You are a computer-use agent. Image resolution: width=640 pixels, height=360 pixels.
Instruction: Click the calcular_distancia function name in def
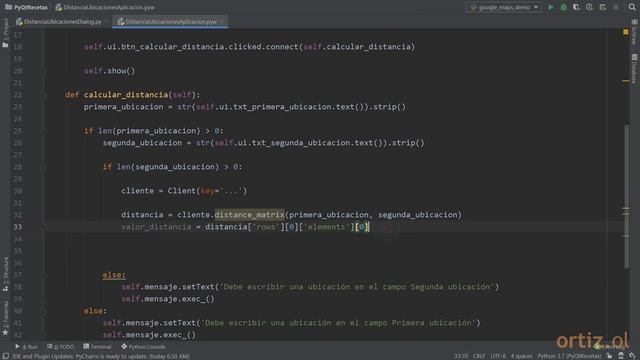click(x=126, y=95)
